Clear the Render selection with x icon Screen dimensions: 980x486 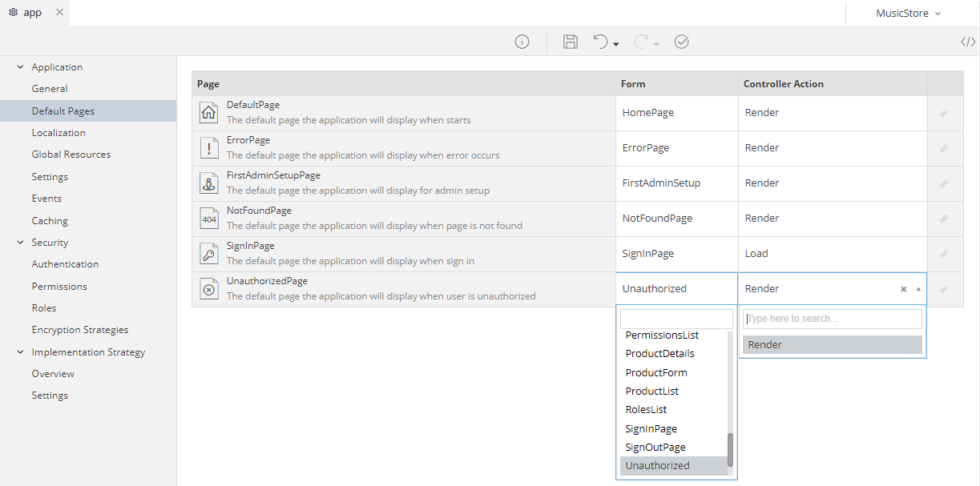pos(903,289)
